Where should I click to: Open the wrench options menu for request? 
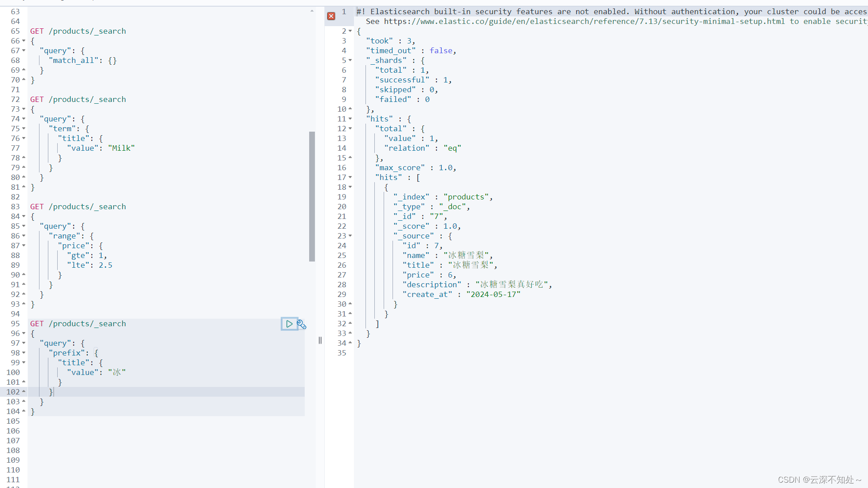pyautogui.click(x=302, y=324)
